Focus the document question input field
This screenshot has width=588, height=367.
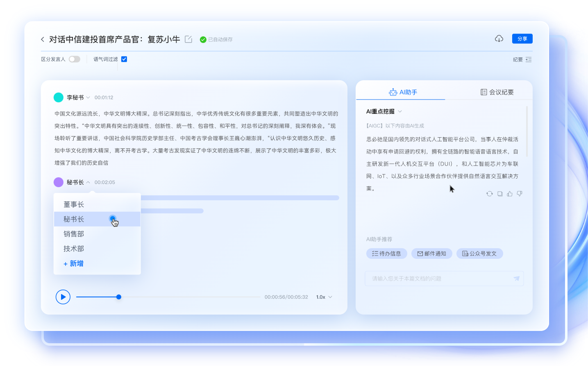click(x=444, y=279)
